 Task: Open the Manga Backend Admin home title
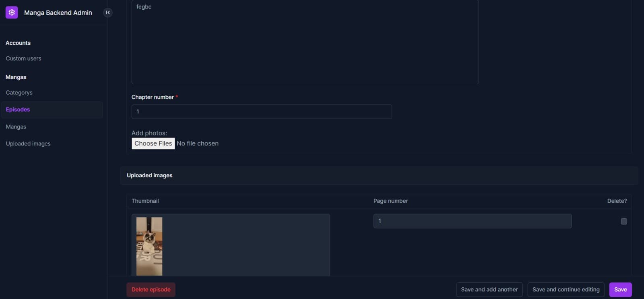(58, 13)
